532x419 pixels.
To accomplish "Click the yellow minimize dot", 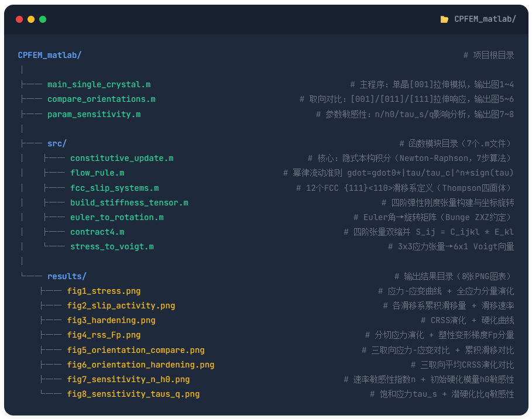I will pos(31,19).
